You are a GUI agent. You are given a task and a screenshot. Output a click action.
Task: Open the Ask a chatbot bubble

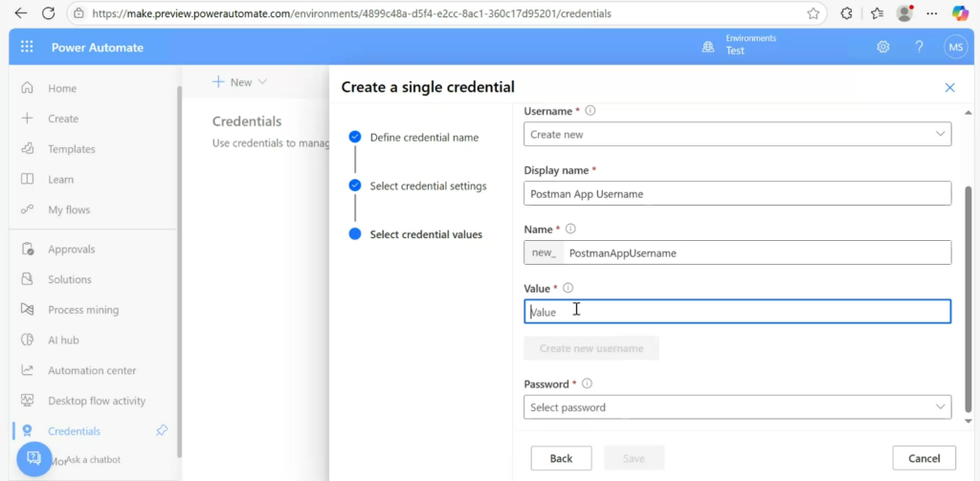tap(33, 459)
